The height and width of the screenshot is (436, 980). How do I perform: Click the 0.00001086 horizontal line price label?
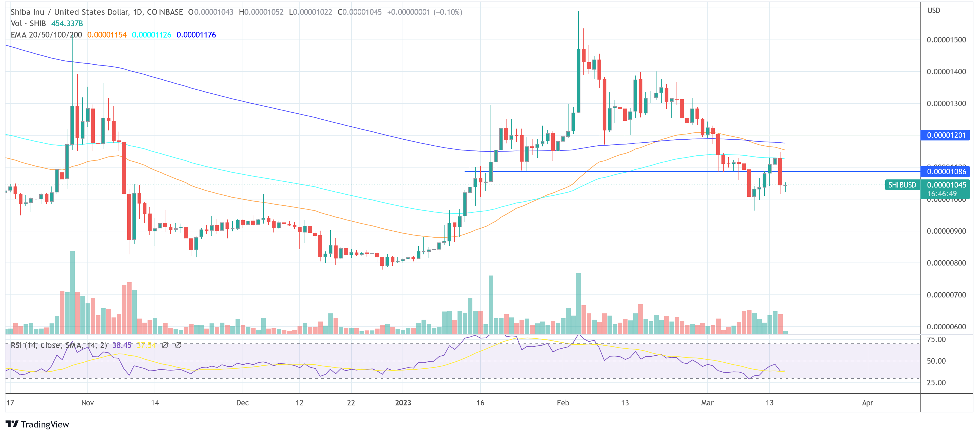(946, 172)
